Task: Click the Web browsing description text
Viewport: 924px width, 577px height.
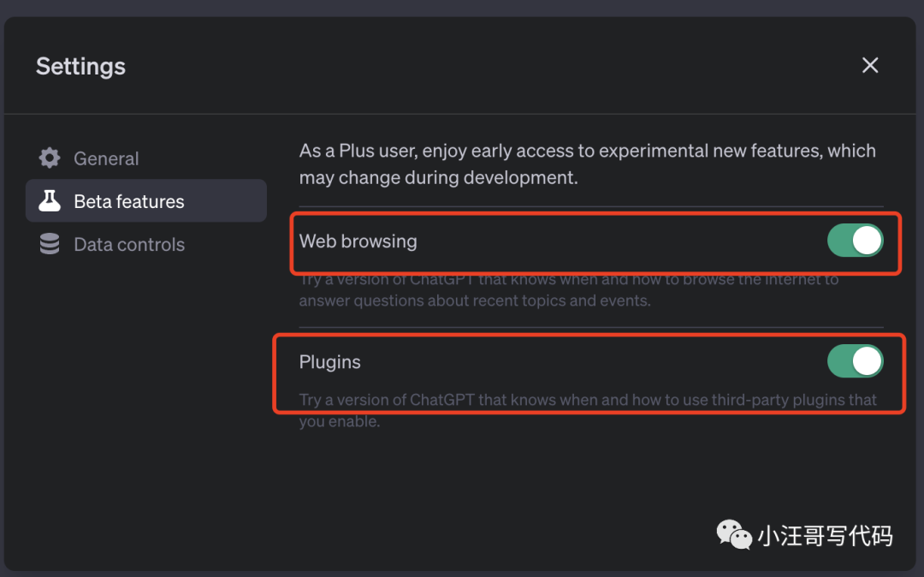Action: coord(568,290)
